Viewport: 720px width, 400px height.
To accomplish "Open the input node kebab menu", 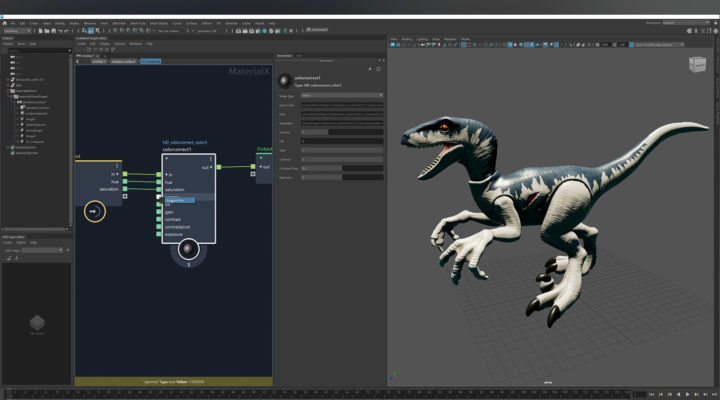I will tap(117, 166).
